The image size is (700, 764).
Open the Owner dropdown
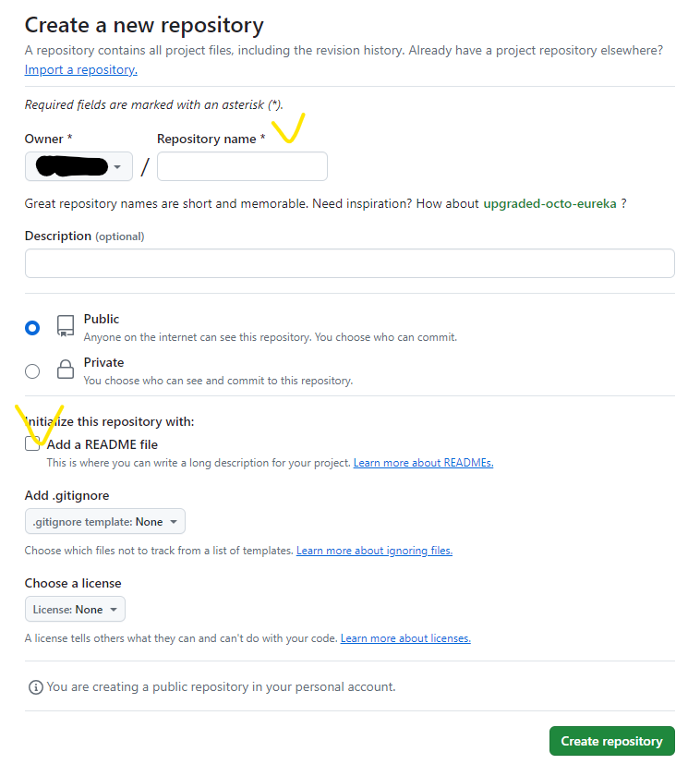pyautogui.click(x=78, y=166)
